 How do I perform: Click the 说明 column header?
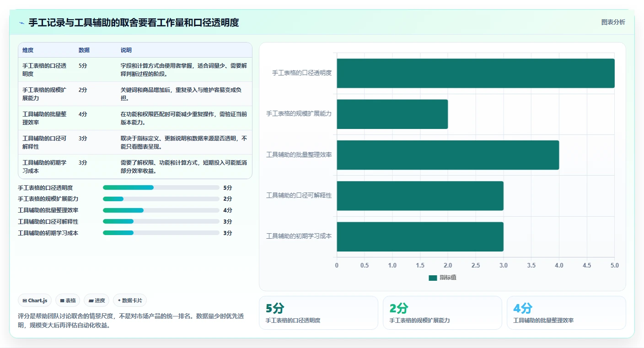(x=126, y=50)
